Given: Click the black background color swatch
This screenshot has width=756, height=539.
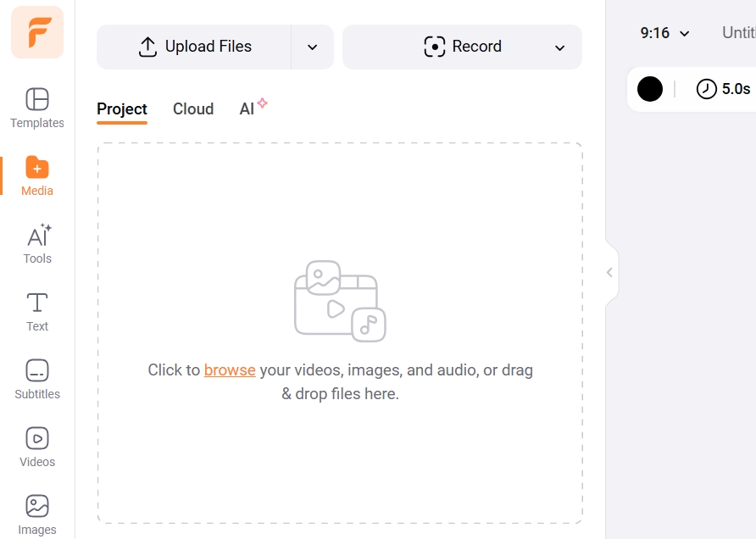Looking at the screenshot, I should (x=650, y=89).
